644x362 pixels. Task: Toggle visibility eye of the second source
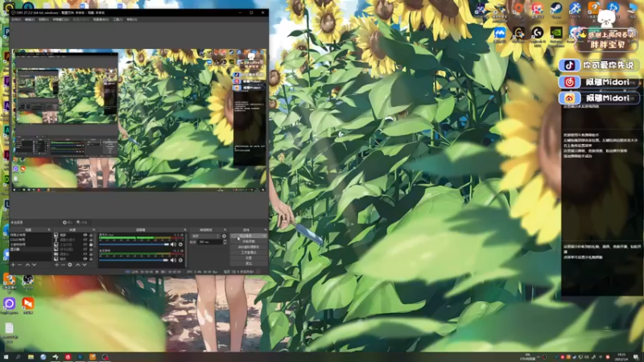85,240
